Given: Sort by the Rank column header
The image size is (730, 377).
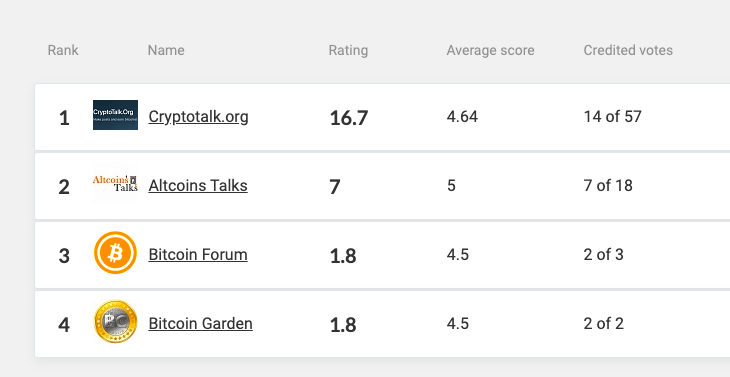Looking at the screenshot, I should (63, 50).
